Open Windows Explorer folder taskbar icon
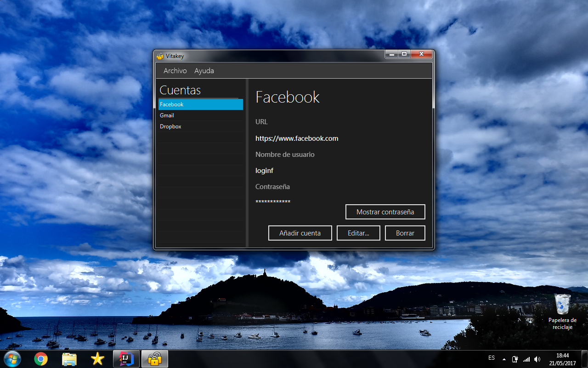The width and height of the screenshot is (588, 368). pyautogui.click(x=69, y=359)
